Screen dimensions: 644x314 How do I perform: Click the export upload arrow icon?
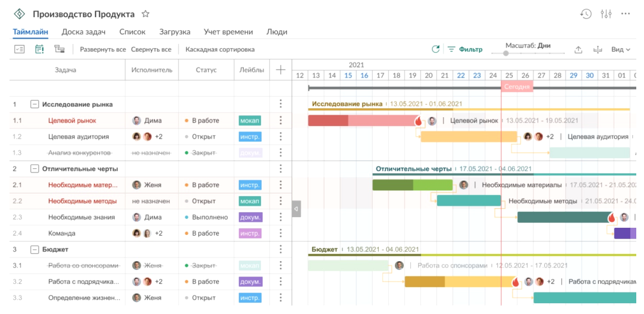tap(578, 50)
